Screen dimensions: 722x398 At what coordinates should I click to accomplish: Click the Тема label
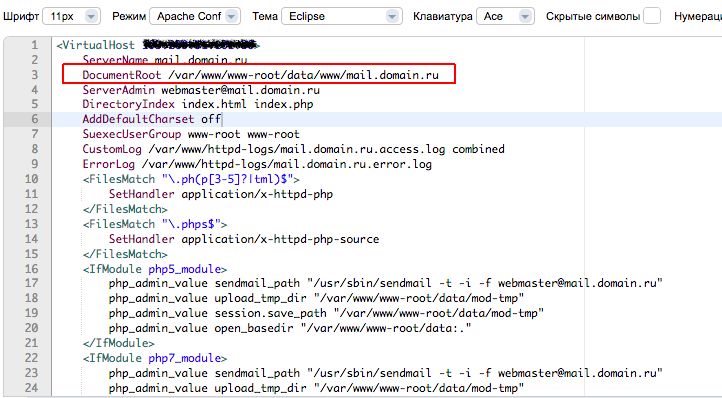pos(265,16)
